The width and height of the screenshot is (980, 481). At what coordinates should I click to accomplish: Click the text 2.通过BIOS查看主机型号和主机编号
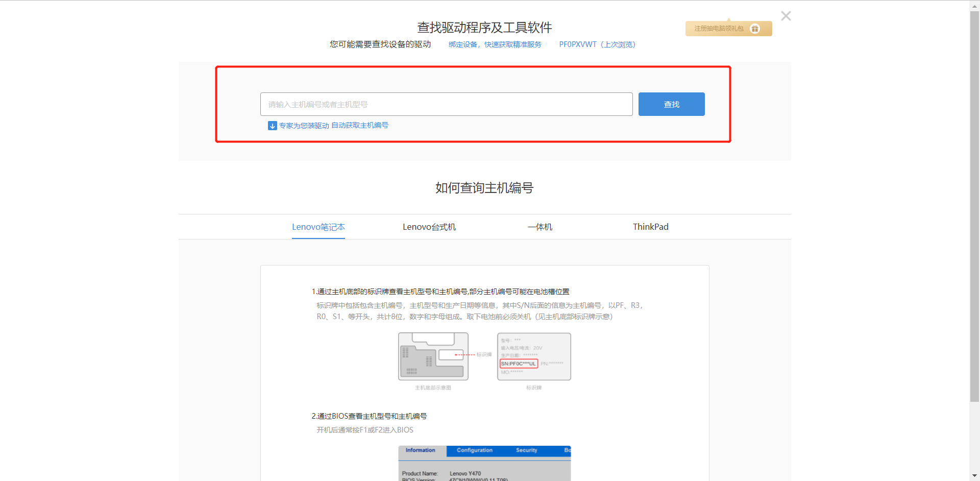369,416
